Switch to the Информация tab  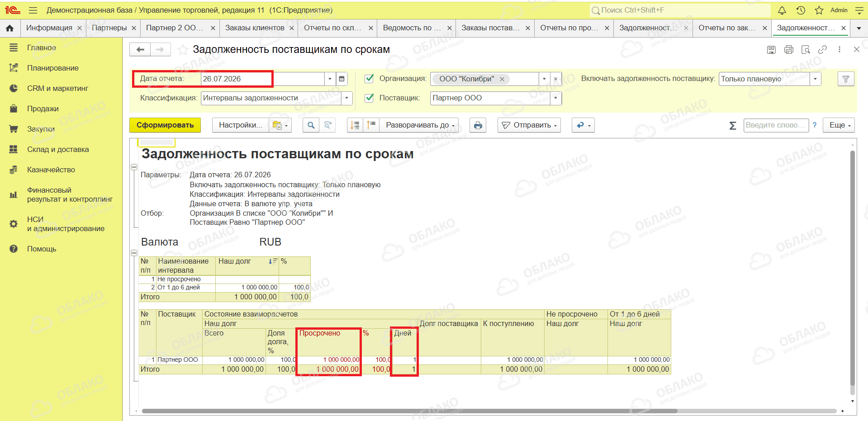click(49, 28)
